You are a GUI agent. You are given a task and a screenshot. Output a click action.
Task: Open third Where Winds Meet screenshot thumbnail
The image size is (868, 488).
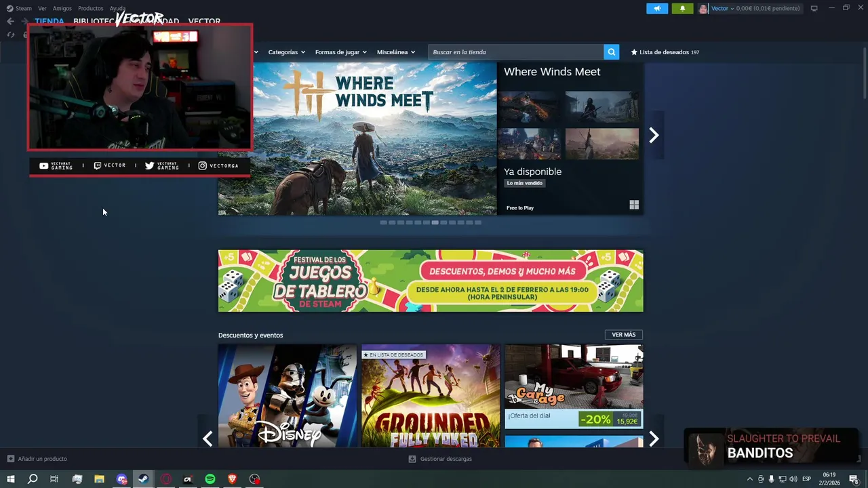pos(529,144)
